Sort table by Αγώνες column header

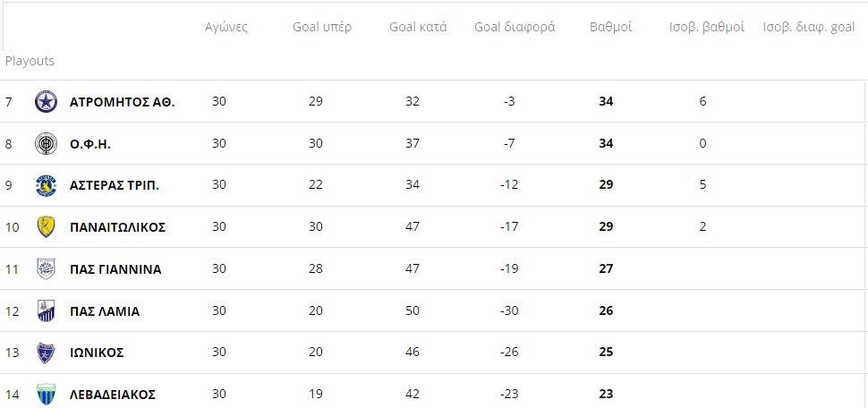(226, 27)
